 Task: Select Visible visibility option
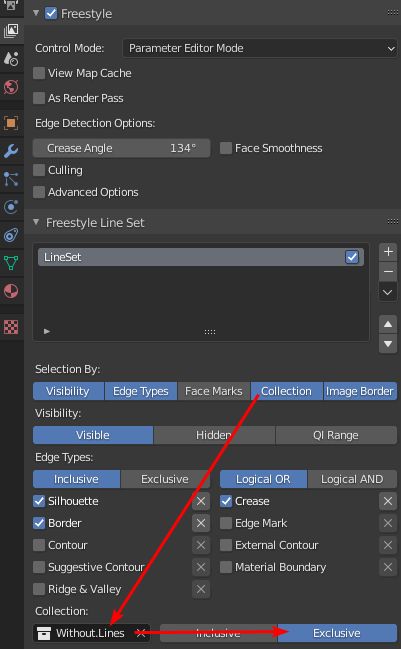93,435
